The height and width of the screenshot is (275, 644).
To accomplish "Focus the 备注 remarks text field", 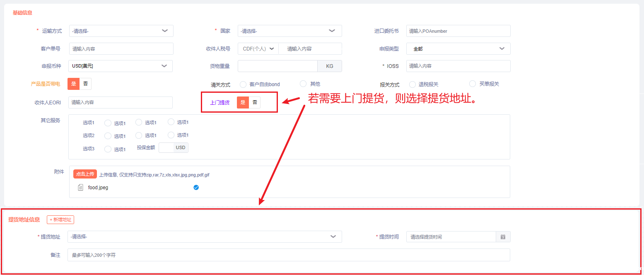I will (289, 255).
